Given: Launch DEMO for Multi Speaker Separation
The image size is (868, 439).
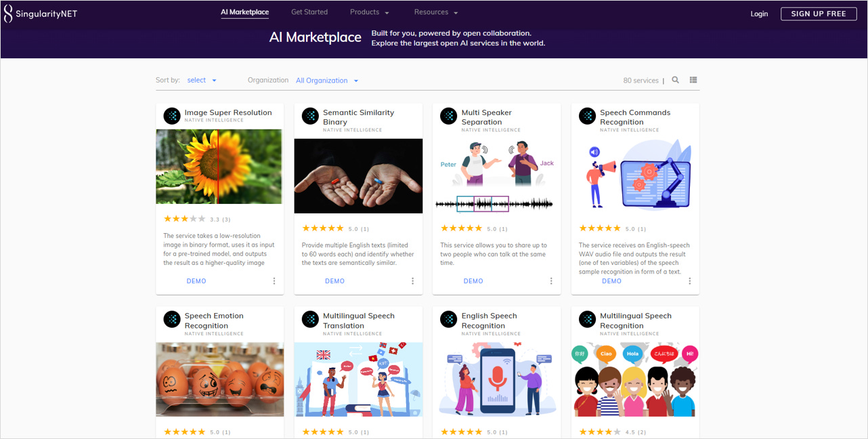Looking at the screenshot, I should click(473, 281).
